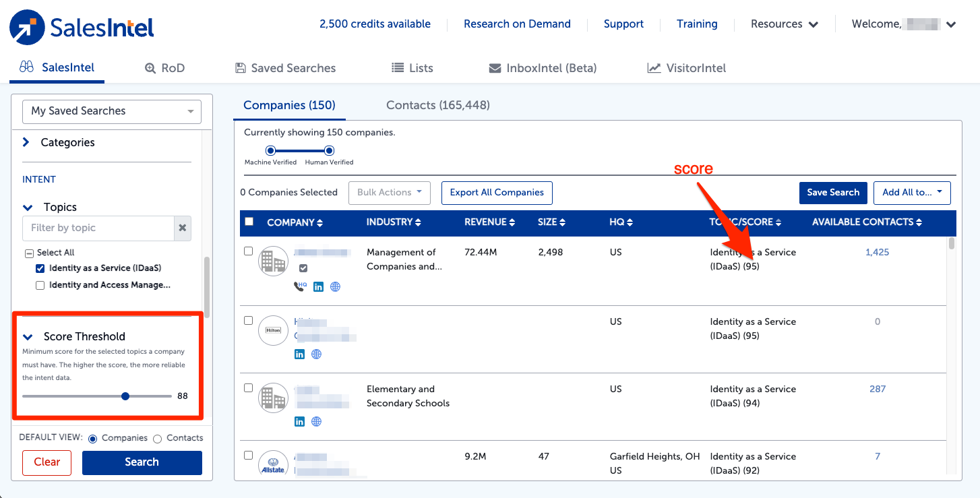
Task: Sort by the REVENUE column
Action: pos(490,222)
